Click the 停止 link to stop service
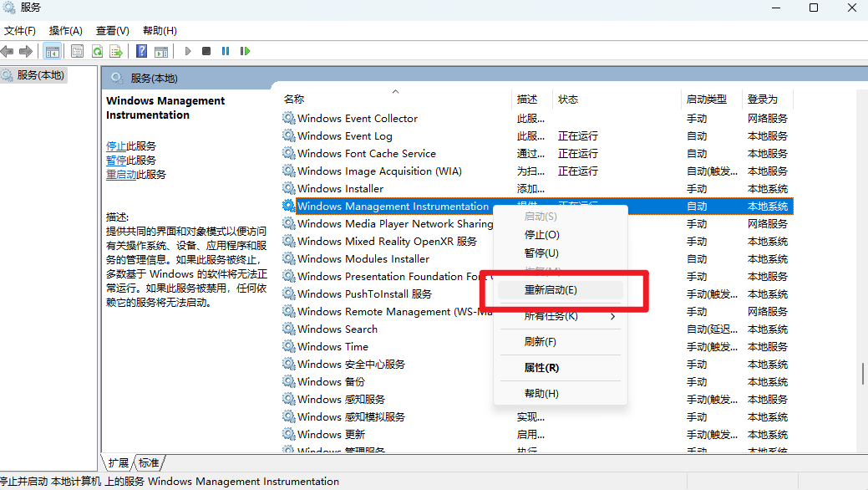868x490 pixels. [116, 145]
